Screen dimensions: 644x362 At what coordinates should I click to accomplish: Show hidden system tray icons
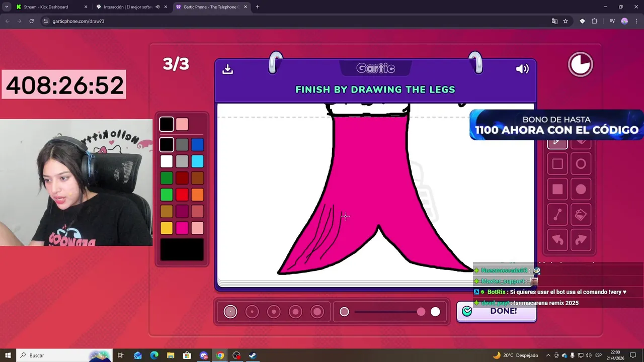[x=548, y=355]
